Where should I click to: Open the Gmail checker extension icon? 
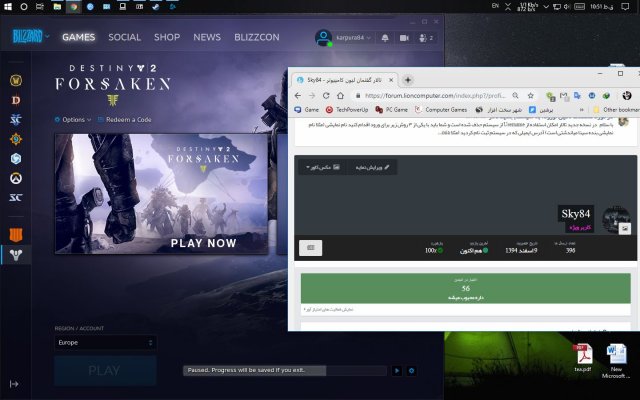tap(564, 96)
